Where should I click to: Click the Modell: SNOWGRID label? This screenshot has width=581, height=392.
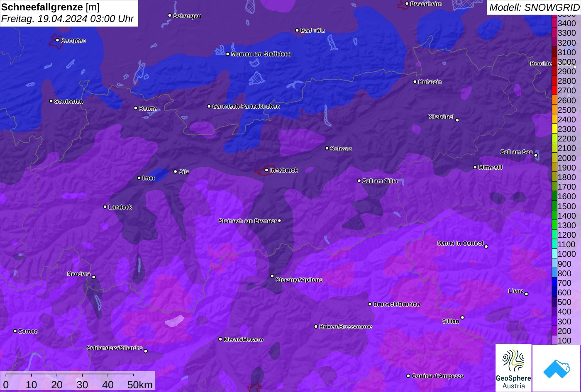coord(534,7)
